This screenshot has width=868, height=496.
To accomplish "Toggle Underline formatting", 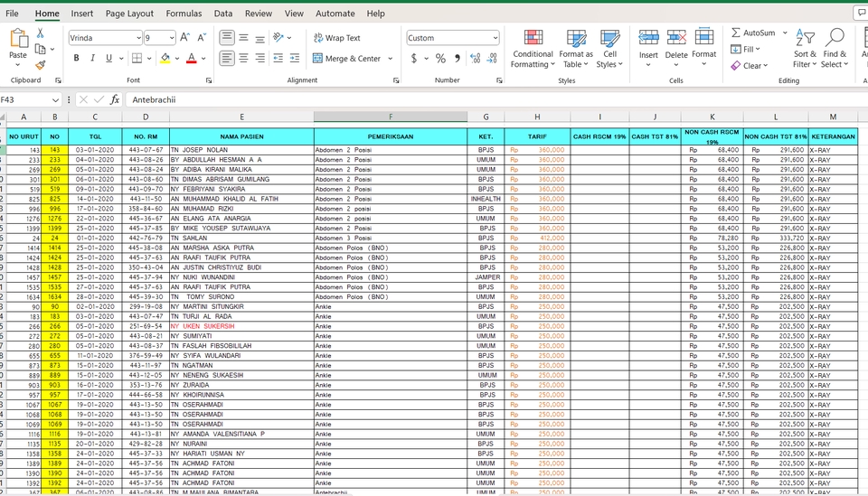I will [x=109, y=58].
